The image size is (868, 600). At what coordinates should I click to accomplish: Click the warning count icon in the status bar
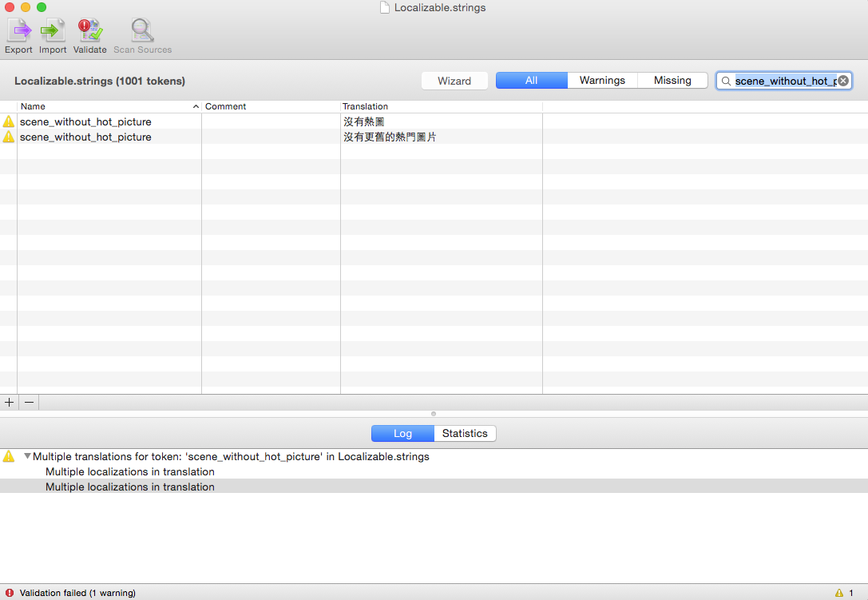click(839, 593)
